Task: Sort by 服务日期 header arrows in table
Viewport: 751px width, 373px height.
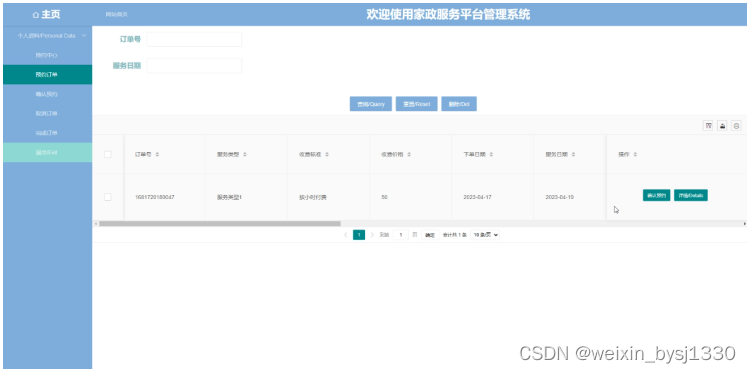Action: pos(573,155)
